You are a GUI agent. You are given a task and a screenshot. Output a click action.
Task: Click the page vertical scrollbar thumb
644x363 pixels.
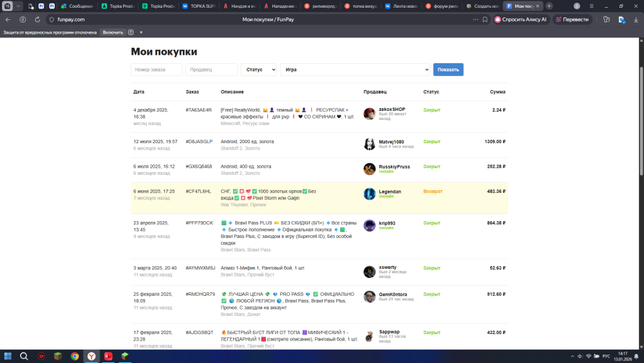click(641, 121)
